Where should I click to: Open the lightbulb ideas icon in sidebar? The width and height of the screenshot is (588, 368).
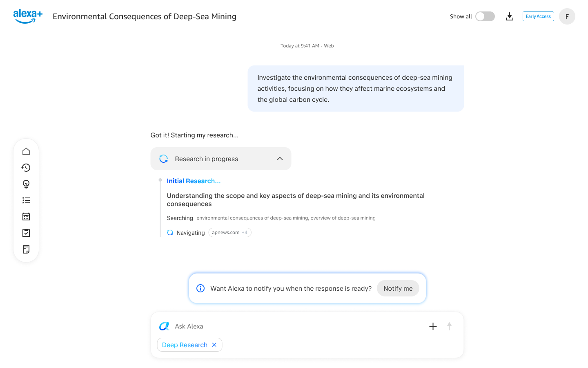point(26,184)
